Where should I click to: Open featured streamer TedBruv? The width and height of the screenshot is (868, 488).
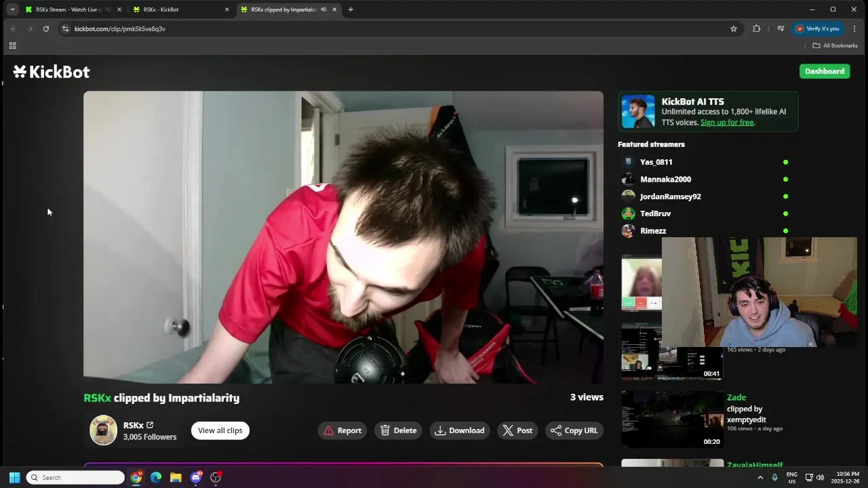[x=656, y=213]
